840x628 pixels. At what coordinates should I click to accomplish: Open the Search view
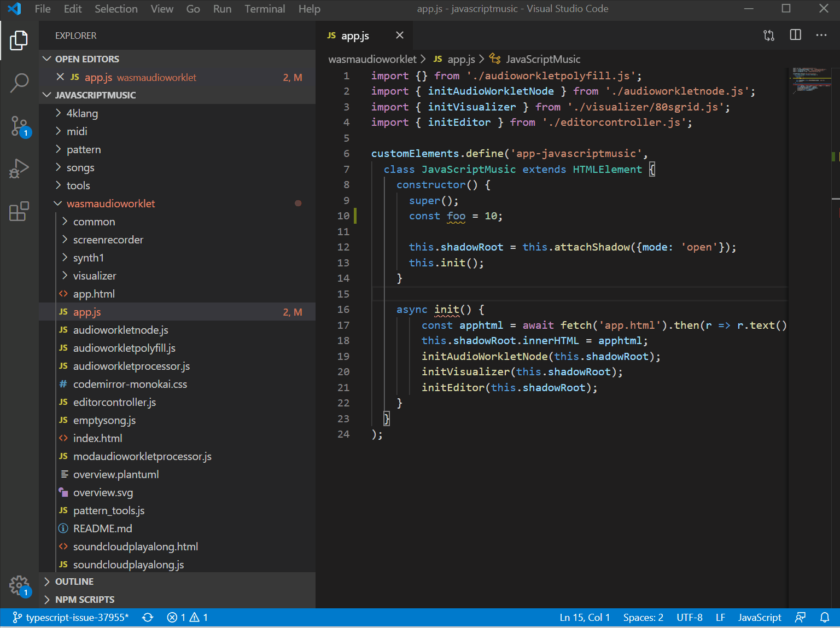[x=19, y=83]
